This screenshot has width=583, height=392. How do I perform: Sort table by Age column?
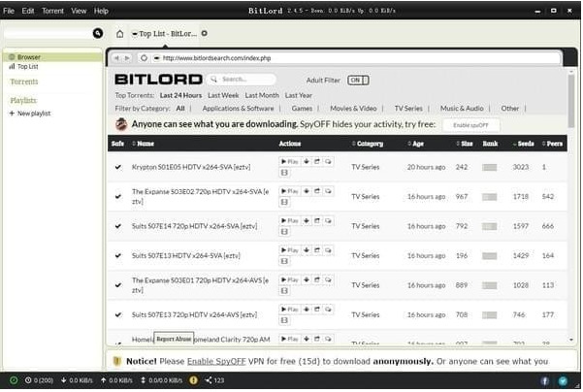[x=416, y=144]
